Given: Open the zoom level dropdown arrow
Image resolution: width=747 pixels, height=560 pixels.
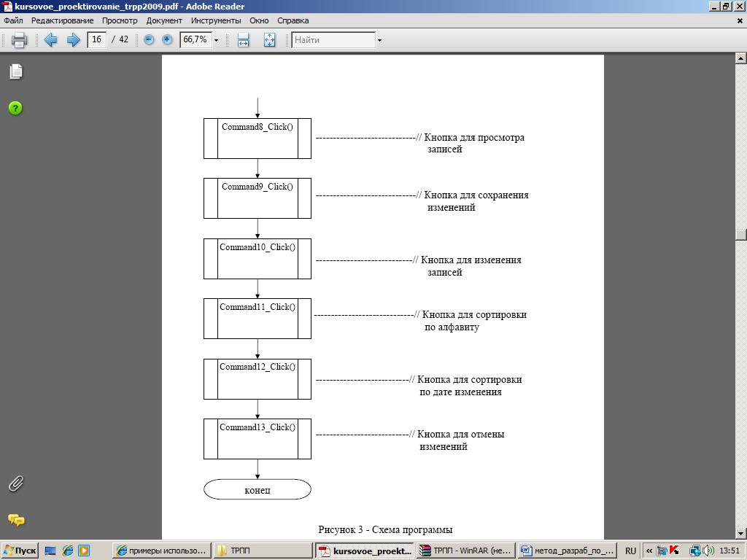Looking at the screenshot, I should click(216, 40).
